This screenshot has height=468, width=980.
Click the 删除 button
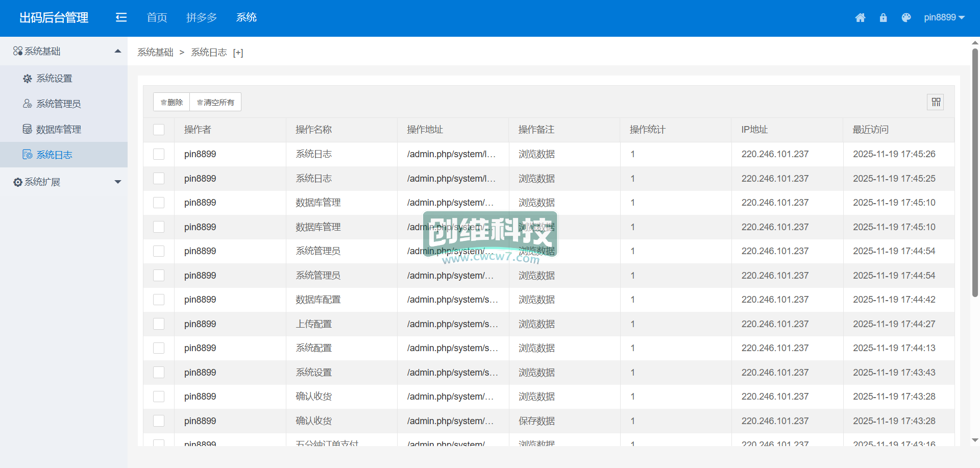(x=171, y=102)
